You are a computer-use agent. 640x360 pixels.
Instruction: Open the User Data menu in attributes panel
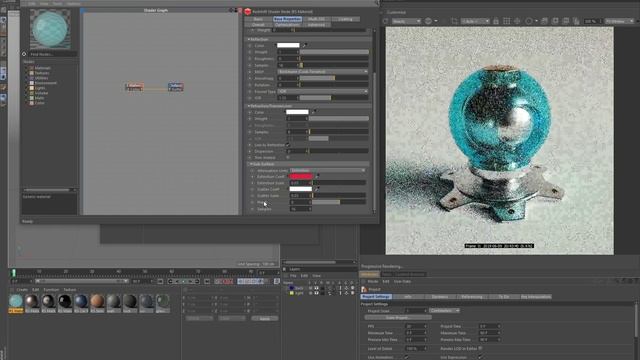(x=402, y=281)
